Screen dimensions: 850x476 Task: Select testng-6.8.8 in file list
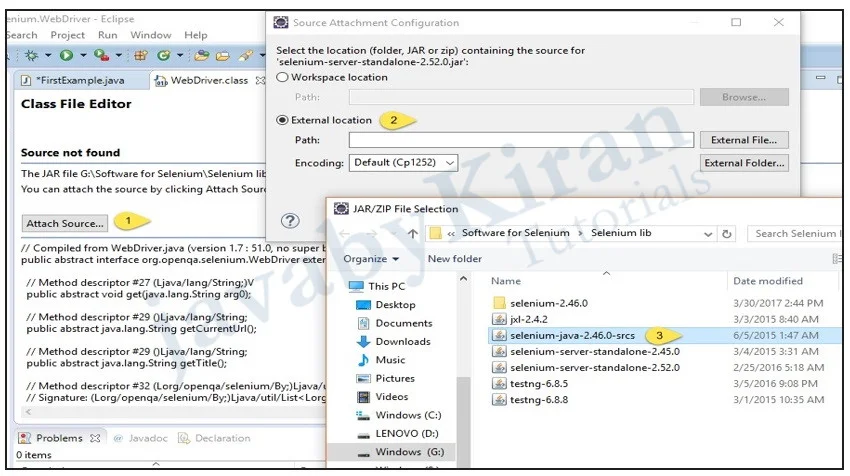point(539,400)
